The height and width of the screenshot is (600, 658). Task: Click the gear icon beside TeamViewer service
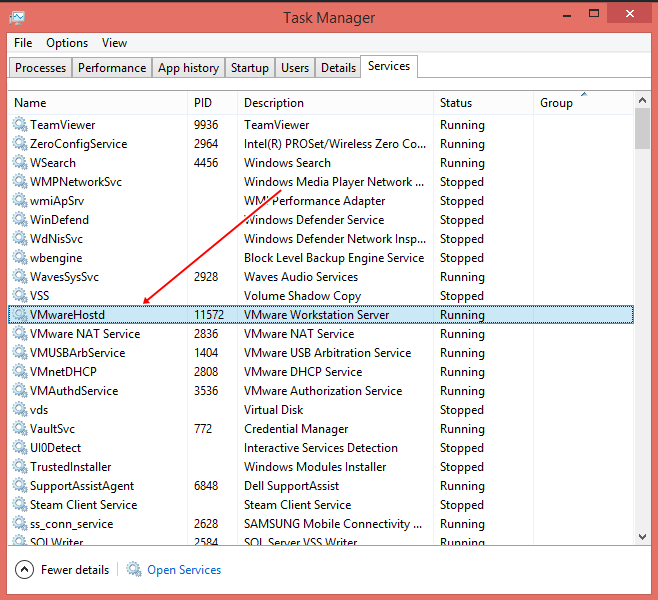tap(20, 125)
